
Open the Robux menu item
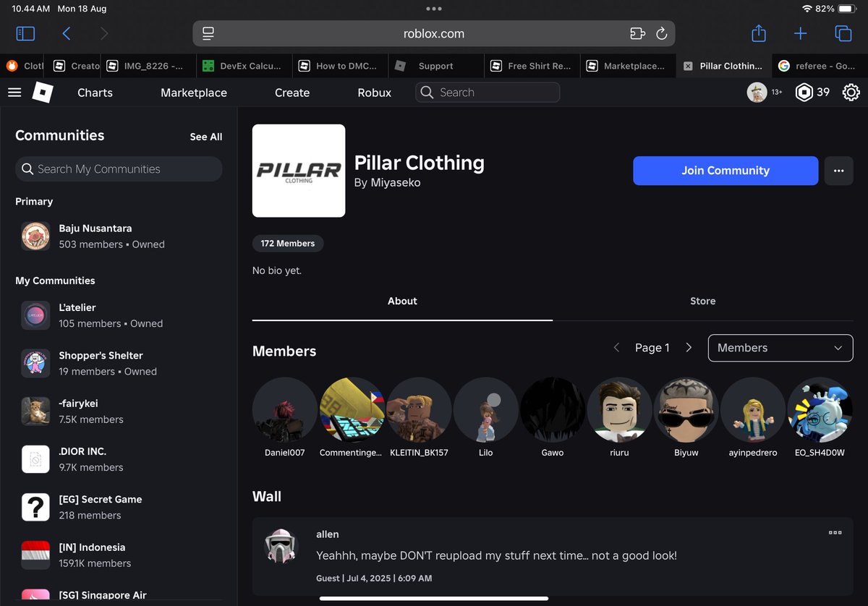[x=375, y=93]
